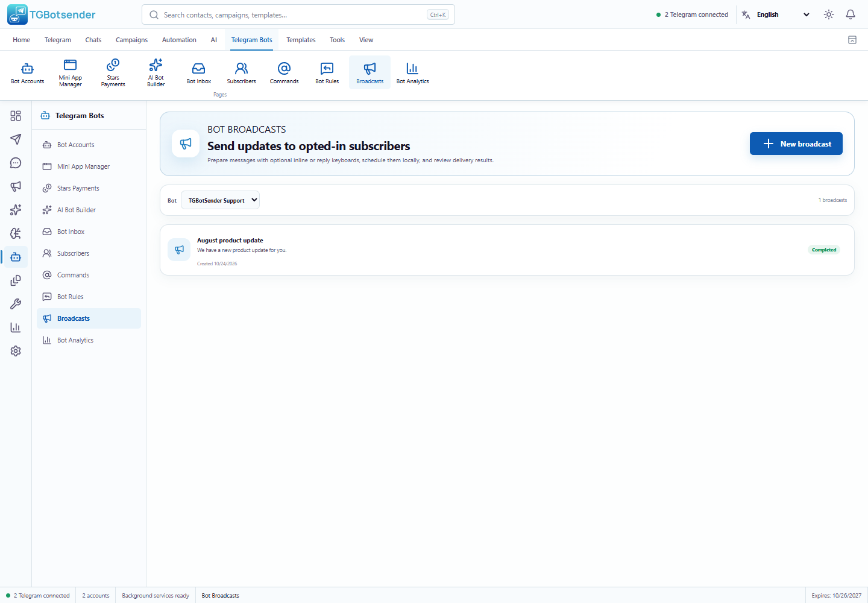Click the chat bubble icon in the left rail

point(16,163)
